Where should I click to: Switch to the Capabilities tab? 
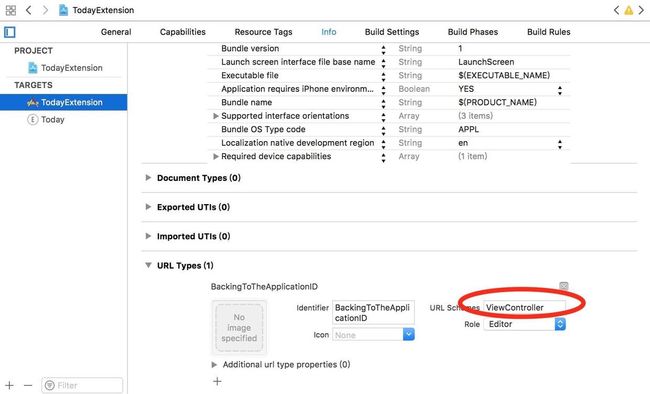click(183, 32)
